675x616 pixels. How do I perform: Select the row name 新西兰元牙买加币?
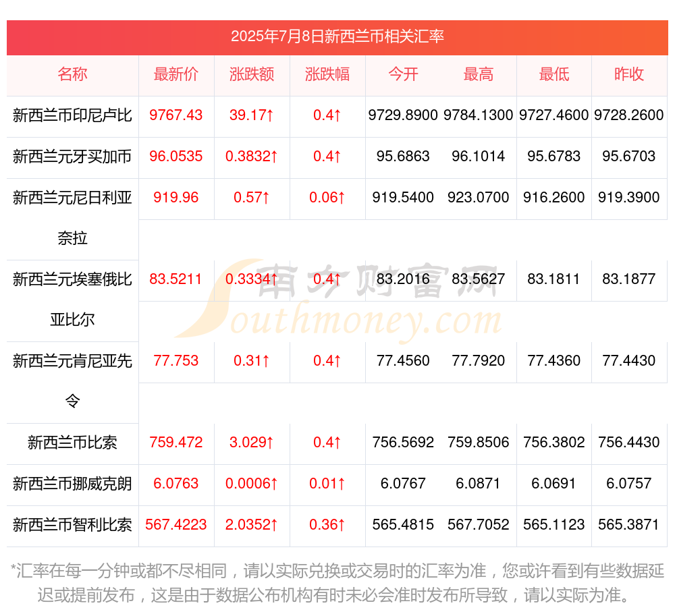(x=72, y=157)
